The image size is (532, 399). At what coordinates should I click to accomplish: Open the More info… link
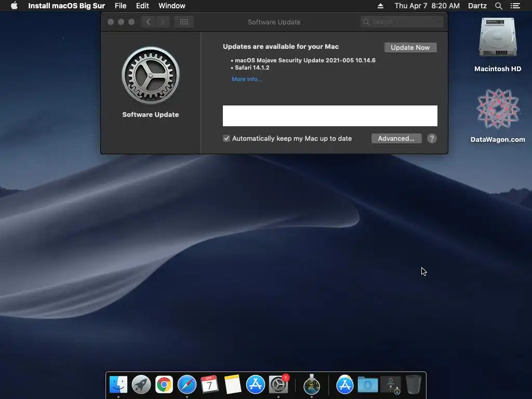(x=247, y=79)
